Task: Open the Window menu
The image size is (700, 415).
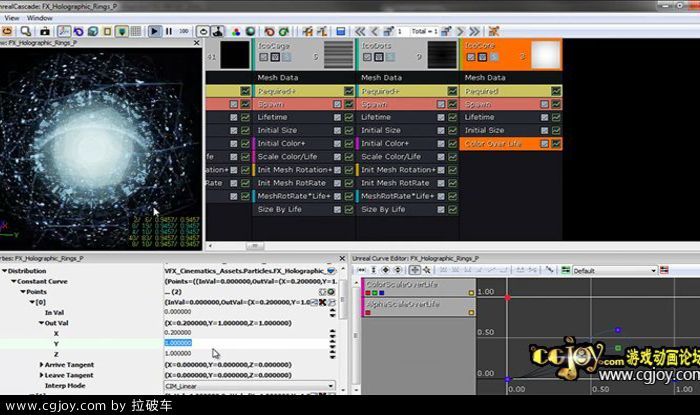Action: pos(40,18)
